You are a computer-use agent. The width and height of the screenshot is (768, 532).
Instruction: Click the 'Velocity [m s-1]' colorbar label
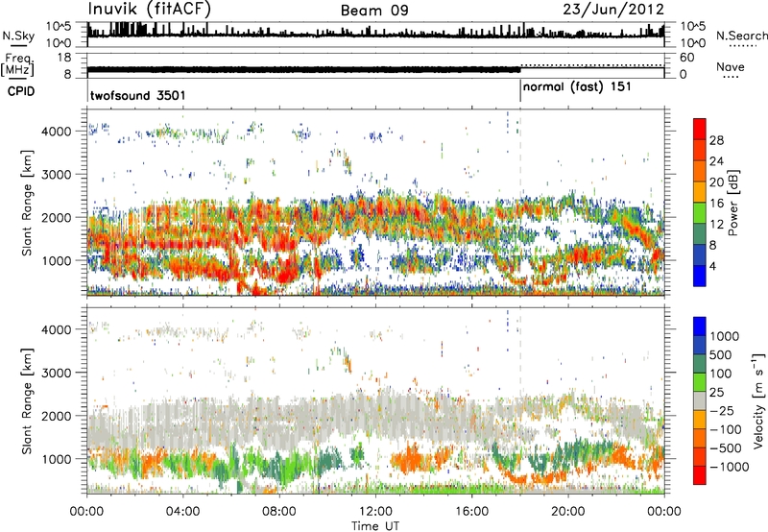coord(758,400)
